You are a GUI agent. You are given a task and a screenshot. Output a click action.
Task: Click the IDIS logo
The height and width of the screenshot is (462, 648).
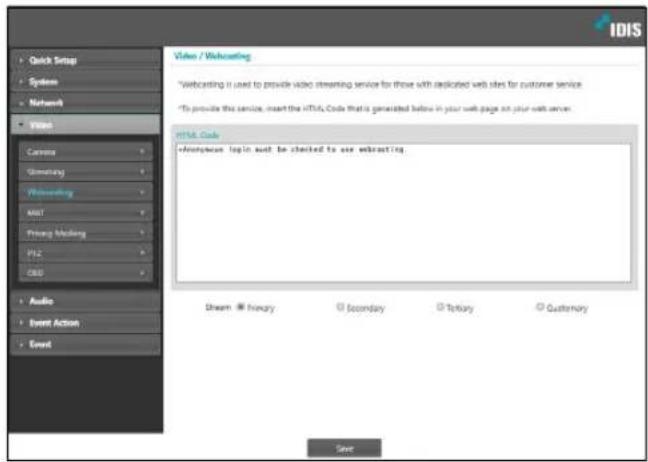pos(618,27)
